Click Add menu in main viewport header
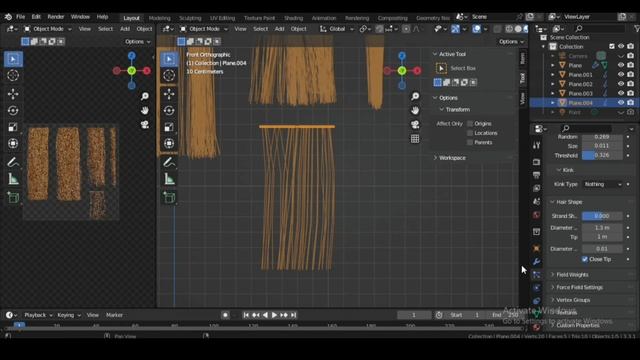Screen dimensions: 640x360 pyautogui.click(x=279, y=29)
